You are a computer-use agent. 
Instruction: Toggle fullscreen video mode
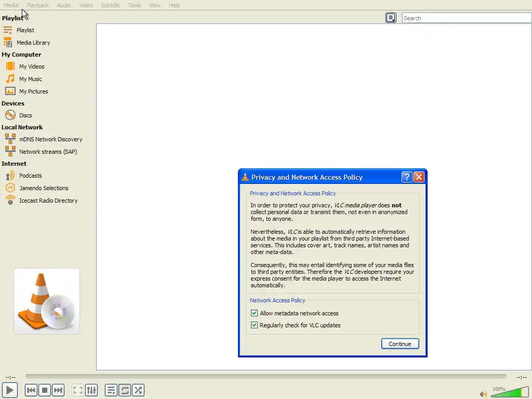click(78, 390)
